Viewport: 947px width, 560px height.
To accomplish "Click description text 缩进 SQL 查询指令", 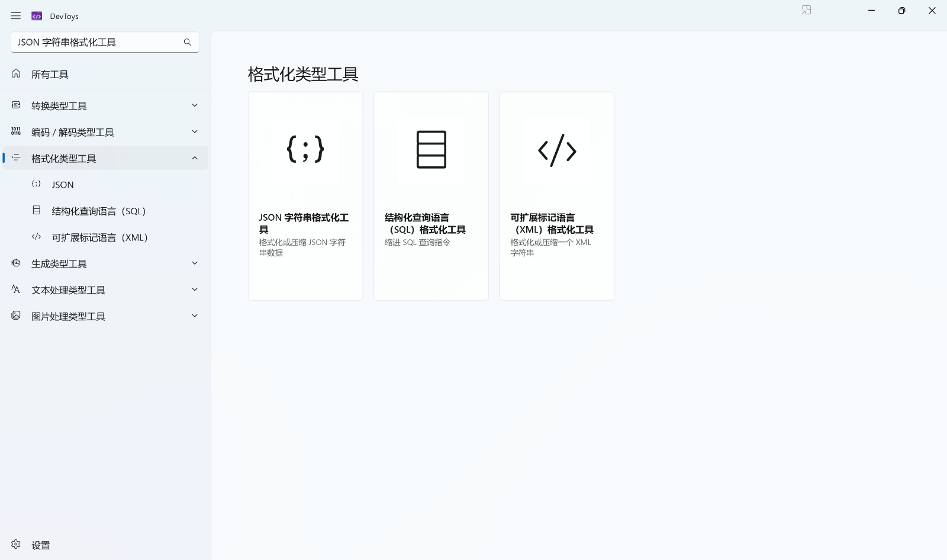I will point(417,242).
